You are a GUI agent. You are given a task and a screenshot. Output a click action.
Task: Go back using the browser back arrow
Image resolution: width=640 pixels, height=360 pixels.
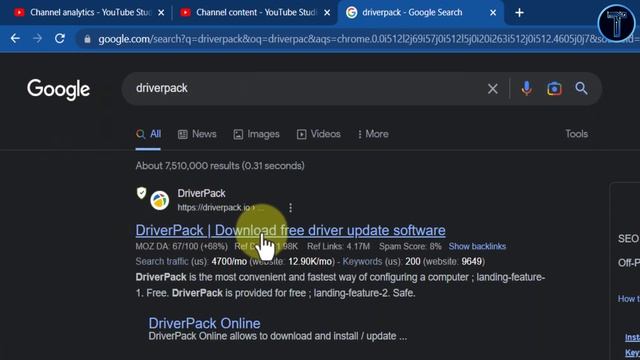click(x=15, y=38)
